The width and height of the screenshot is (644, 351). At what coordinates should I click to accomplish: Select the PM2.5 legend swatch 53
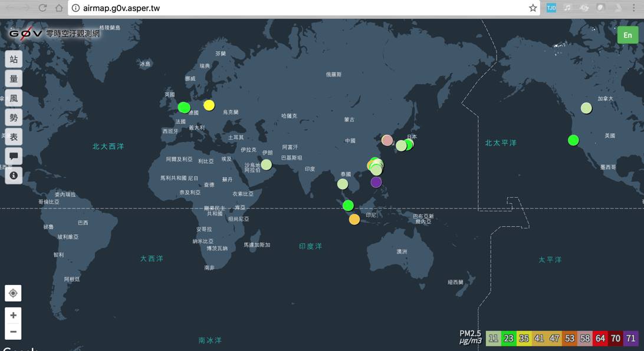(570, 338)
